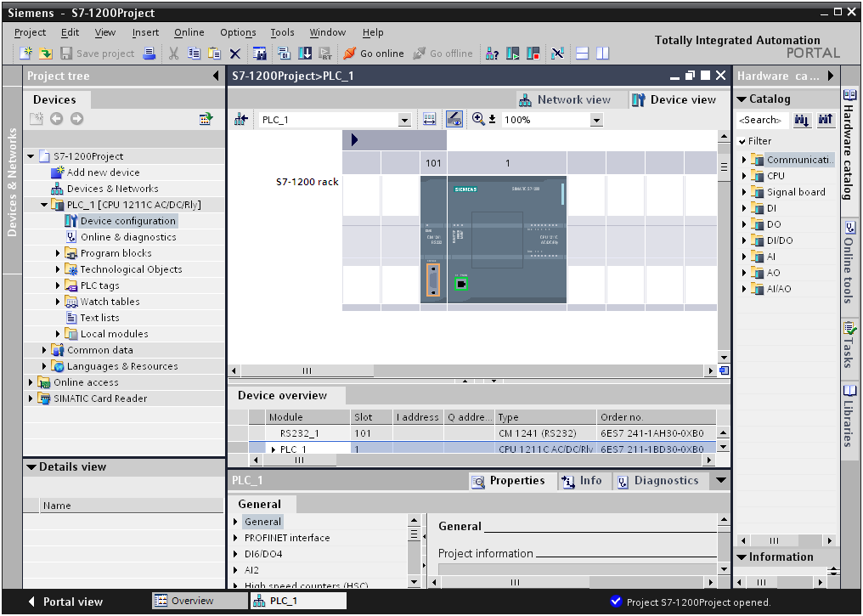Switch to the Network view tab
Screen dimensions: 863x616
[x=565, y=99]
